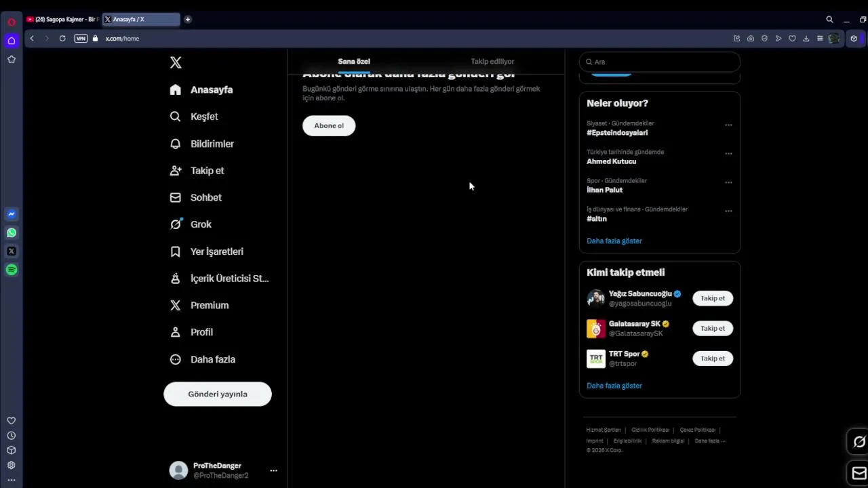Go to Profil page
This screenshot has height=488, width=868.
click(x=191, y=332)
